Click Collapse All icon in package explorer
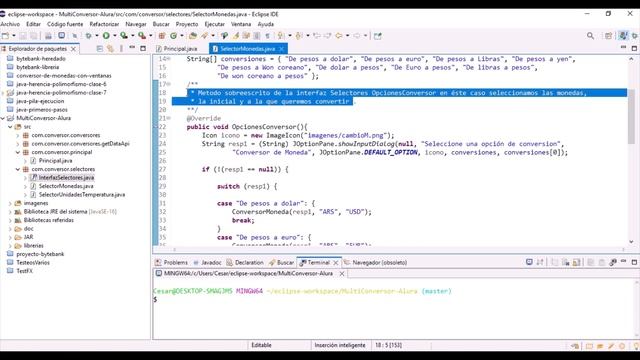The image size is (640, 360). (100, 49)
